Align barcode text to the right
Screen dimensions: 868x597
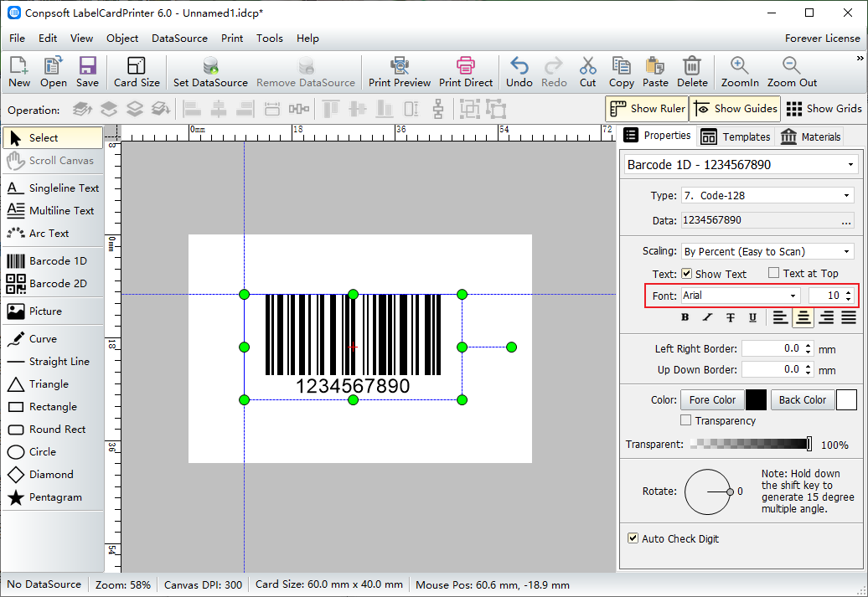pyautogui.click(x=826, y=317)
